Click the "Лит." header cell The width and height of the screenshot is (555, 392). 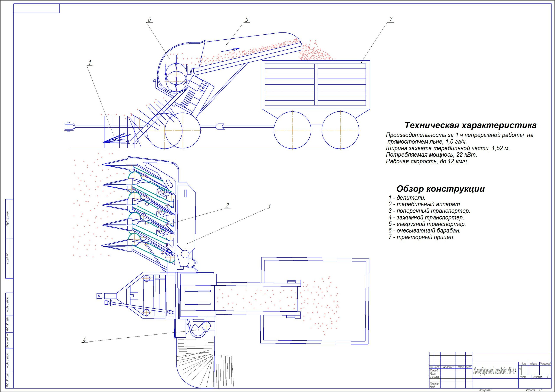(523, 364)
